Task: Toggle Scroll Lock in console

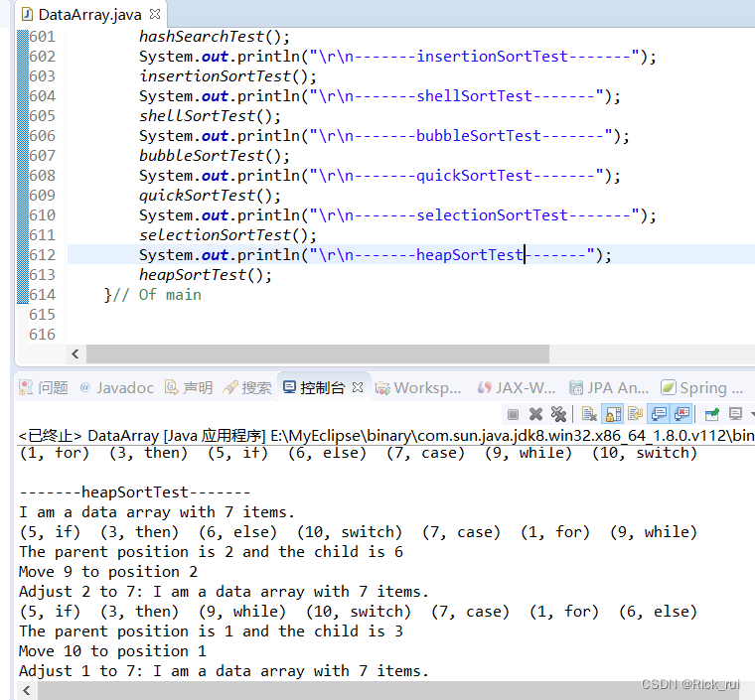Action: click(613, 414)
